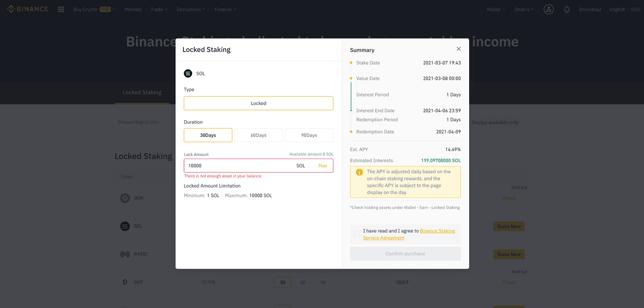Click the yellow APY info warning icon
The image size is (644, 308).
tap(359, 172)
